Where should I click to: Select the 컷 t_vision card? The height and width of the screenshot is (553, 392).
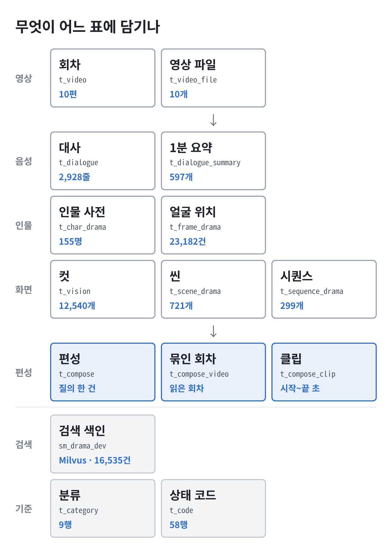[x=103, y=289]
